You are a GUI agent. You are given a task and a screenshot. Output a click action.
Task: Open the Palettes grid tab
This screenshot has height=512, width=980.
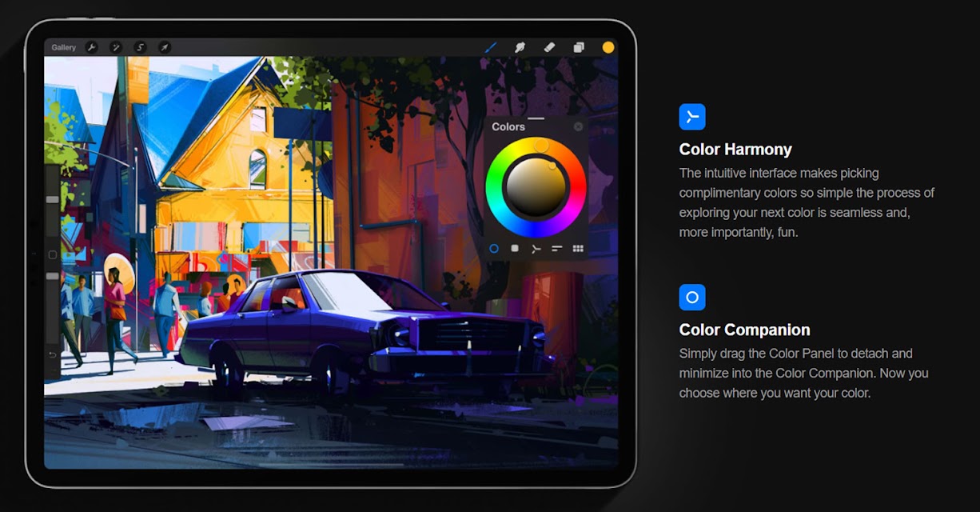tap(578, 249)
